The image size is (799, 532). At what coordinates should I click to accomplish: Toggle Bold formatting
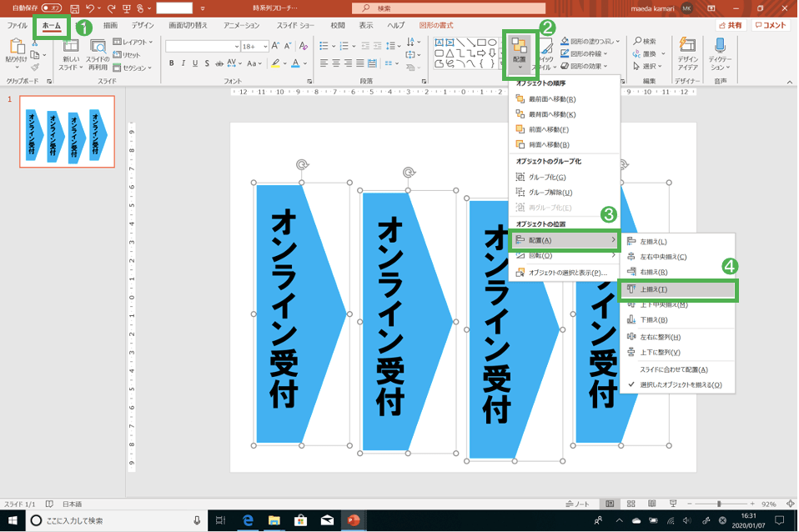click(x=171, y=63)
